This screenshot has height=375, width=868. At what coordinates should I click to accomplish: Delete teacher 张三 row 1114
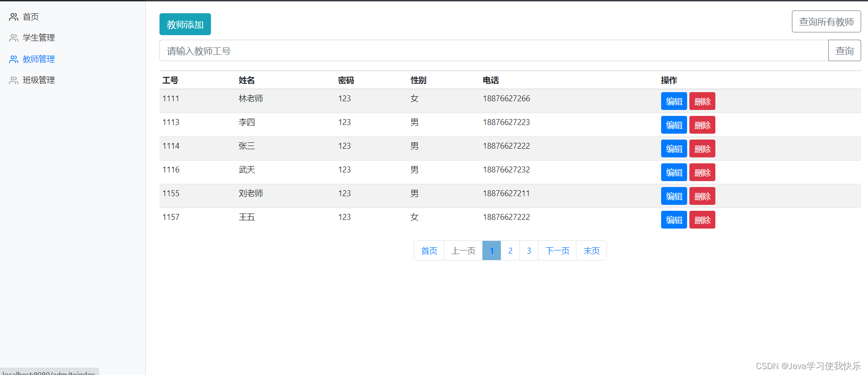702,149
